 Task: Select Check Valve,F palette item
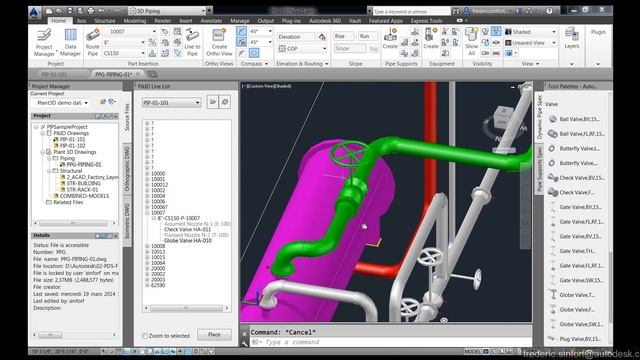(x=571, y=192)
